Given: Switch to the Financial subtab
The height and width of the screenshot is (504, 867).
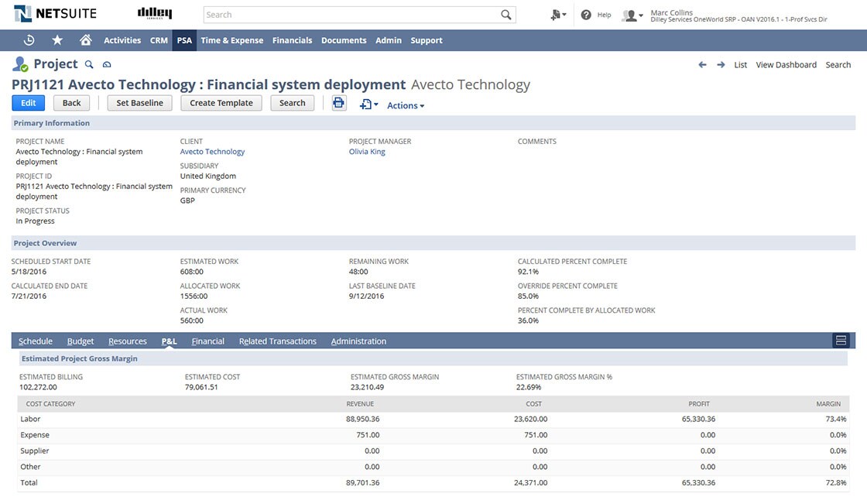Looking at the screenshot, I should (x=208, y=341).
